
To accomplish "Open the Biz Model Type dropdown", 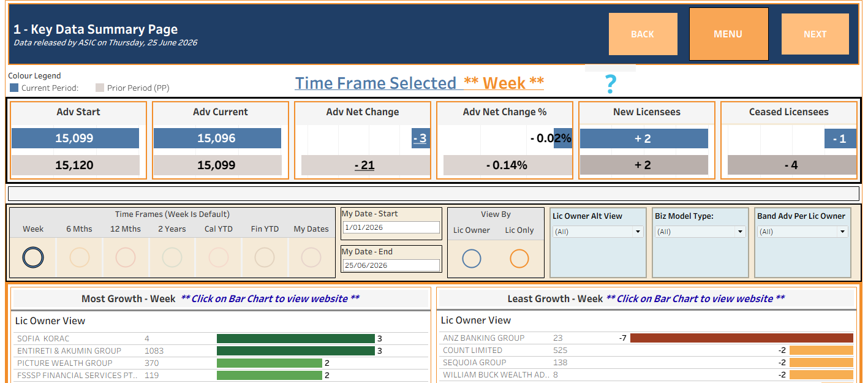I will (x=700, y=232).
